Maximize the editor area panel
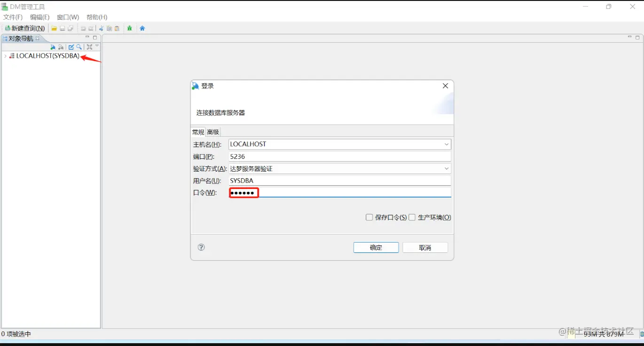The height and width of the screenshot is (346, 644). 637,37
